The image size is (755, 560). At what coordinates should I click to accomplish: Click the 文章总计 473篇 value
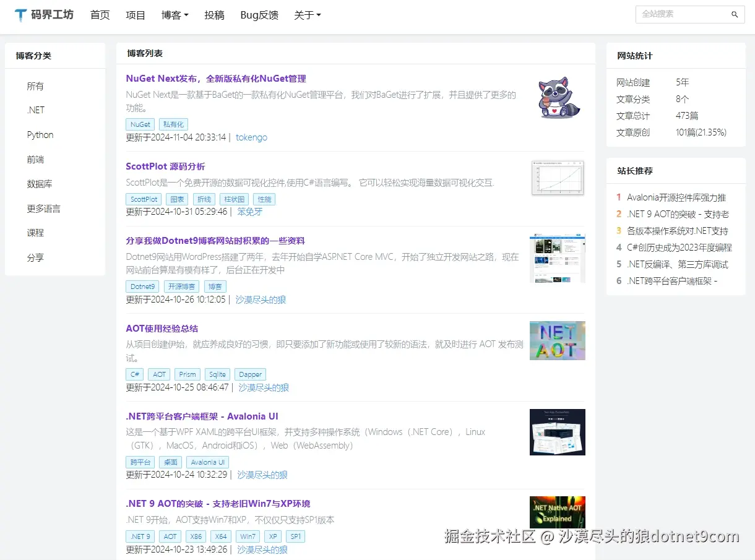tap(687, 116)
